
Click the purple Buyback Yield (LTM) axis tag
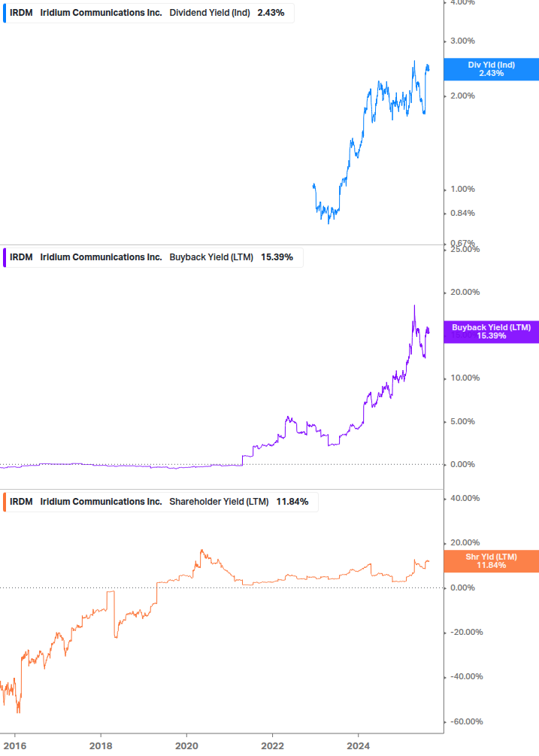coord(492,332)
